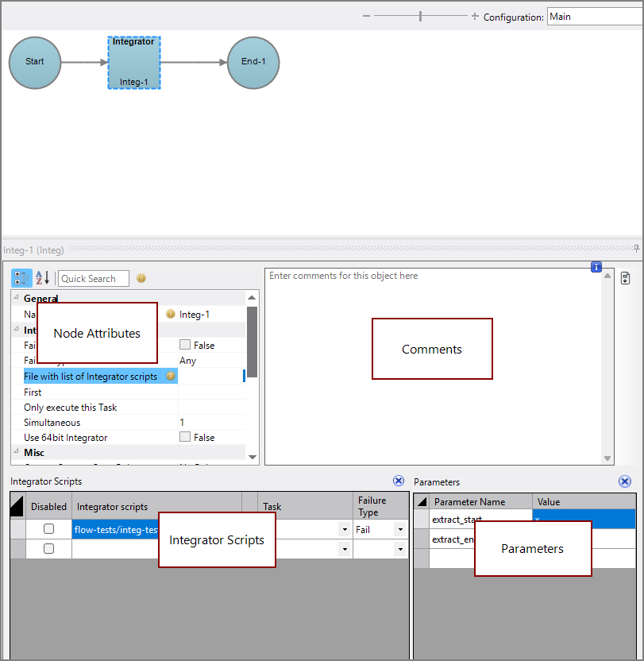Click the Any failure type value
This screenshot has height=661, width=644.
point(211,361)
